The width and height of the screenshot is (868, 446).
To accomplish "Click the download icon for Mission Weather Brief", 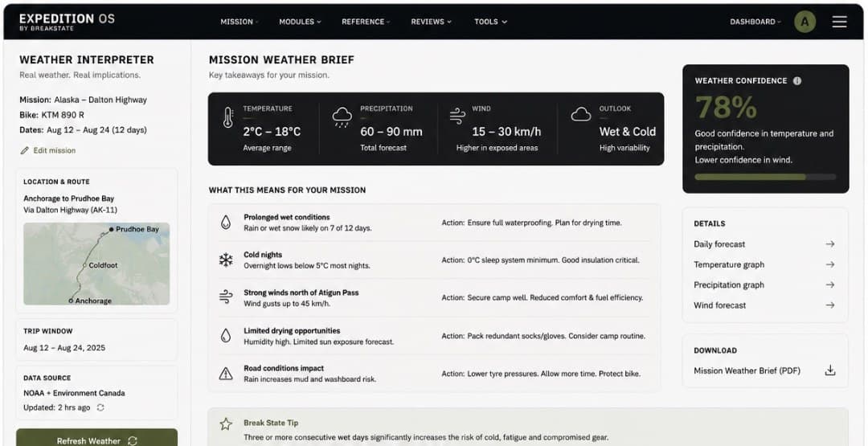I will pos(829,370).
